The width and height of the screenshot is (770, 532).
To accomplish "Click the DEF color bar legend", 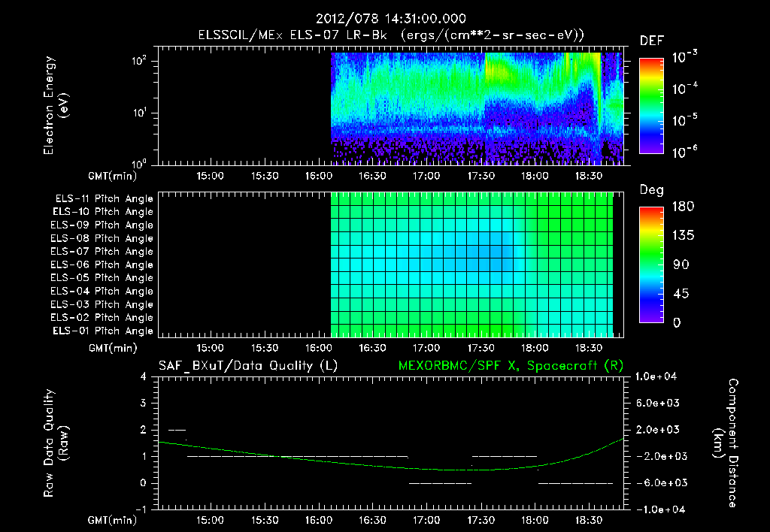I will point(651,106).
